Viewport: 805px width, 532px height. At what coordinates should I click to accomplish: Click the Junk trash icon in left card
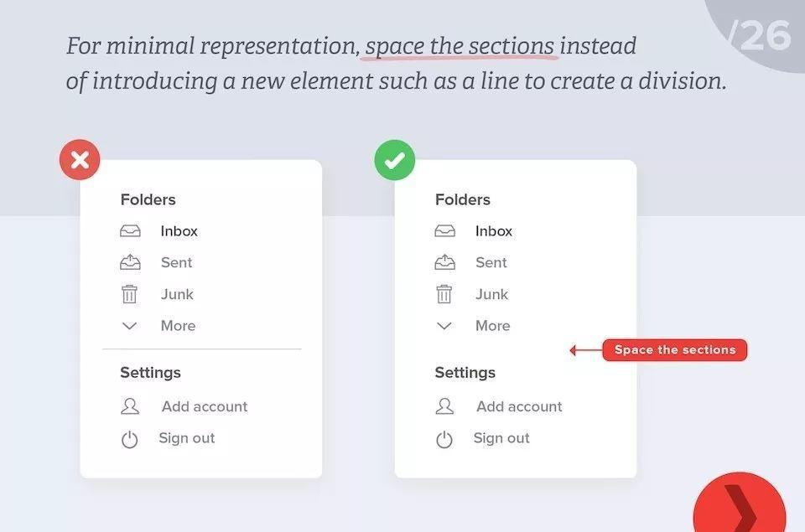pos(130,294)
